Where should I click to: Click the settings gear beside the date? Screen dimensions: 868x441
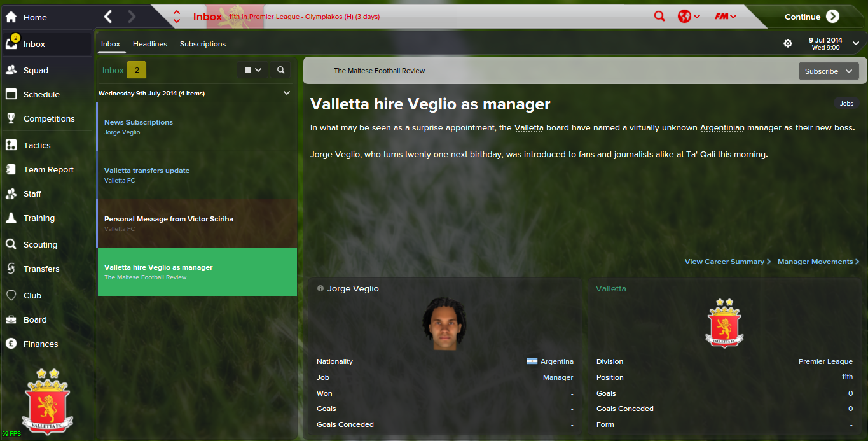click(x=788, y=43)
